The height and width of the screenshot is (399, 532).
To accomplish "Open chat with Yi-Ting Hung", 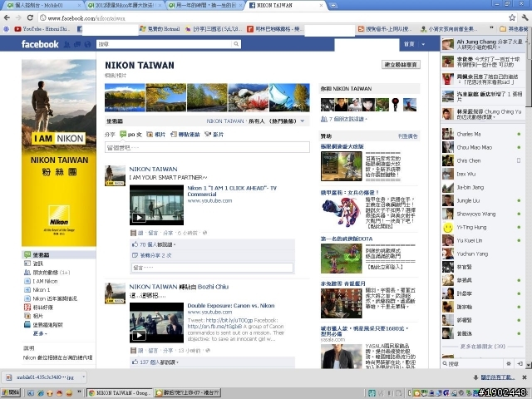I will click(x=482, y=227).
